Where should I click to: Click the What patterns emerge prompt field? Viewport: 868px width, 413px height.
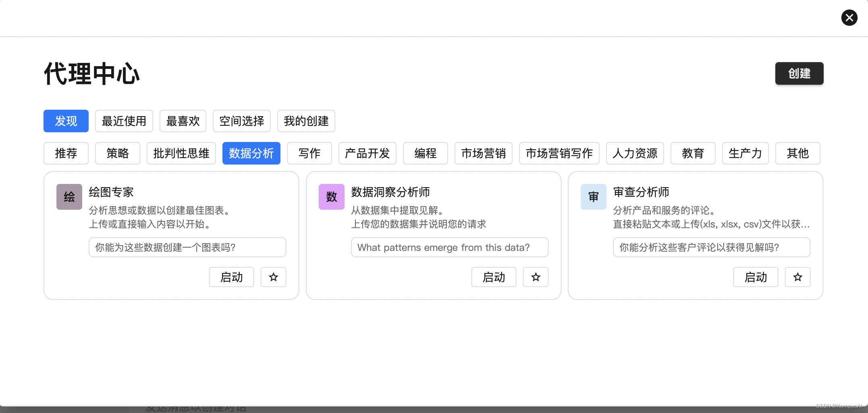tap(450, 247)
